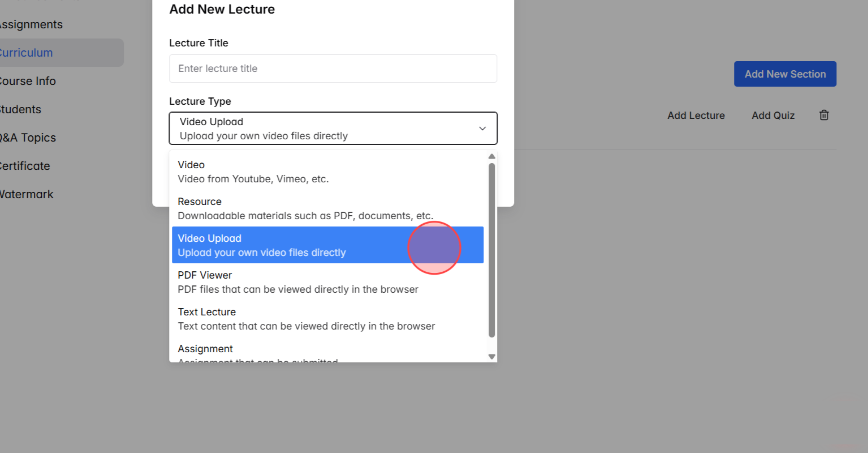Open the Assignments section in sidebar
The height and width of the screenshot is (453, 868).
(x=31, y=24)
